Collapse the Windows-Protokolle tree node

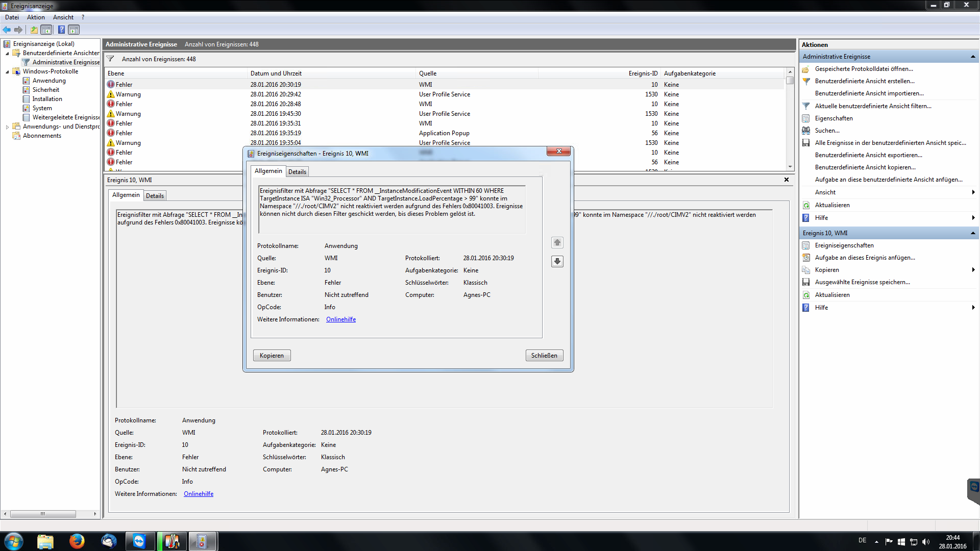(x=7, y=72)
